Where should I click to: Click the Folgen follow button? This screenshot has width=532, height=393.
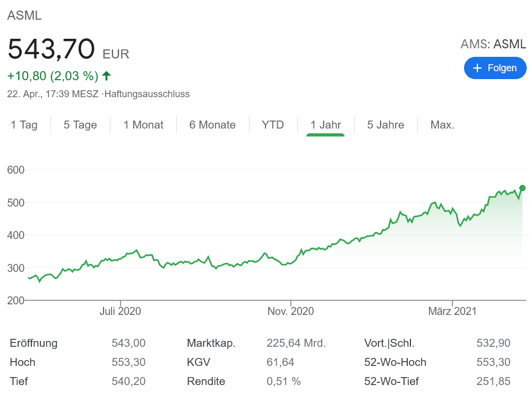pyautogui.click(x=495, y=68)
